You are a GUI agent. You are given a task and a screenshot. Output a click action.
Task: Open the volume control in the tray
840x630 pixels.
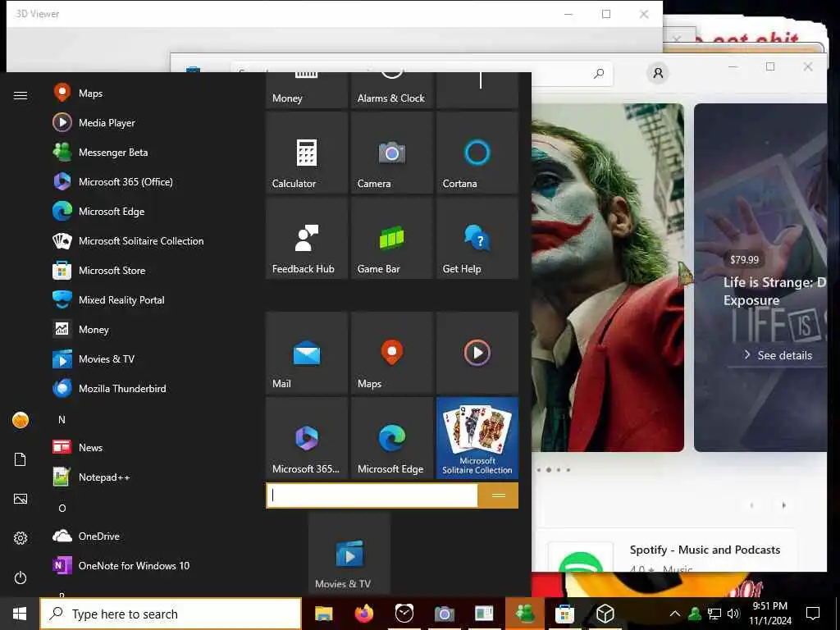733,614
